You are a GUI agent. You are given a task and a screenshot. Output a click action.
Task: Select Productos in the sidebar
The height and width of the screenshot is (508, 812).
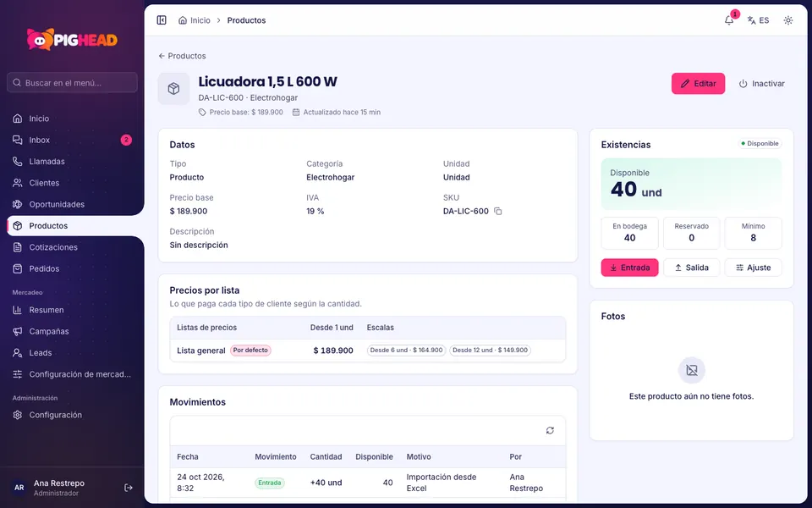[x=75, y=225]
